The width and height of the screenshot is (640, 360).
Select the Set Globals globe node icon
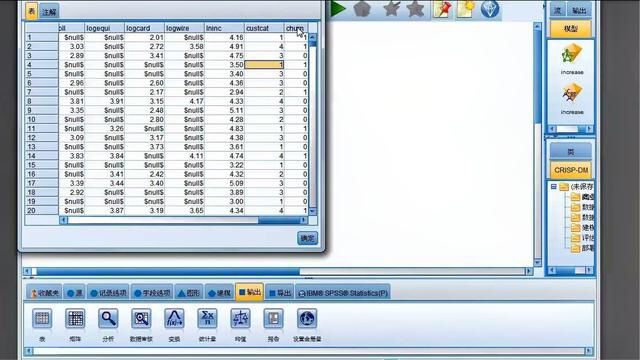[307, 319]
